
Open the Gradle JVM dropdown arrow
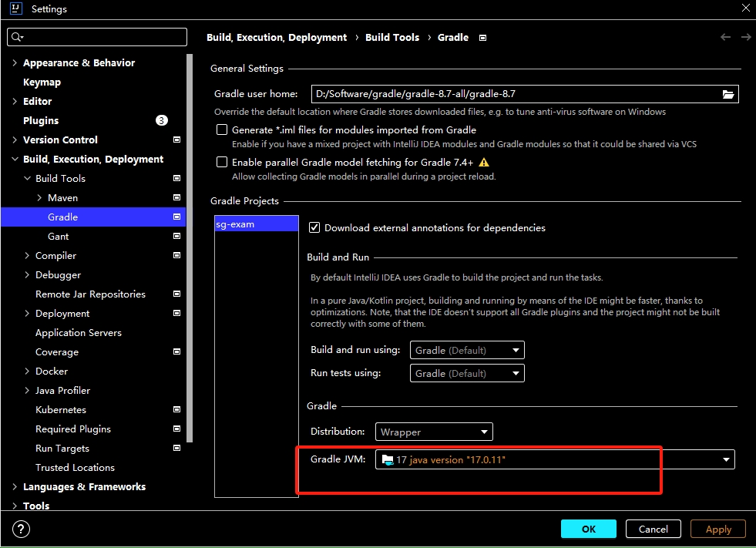pyautogui.click(x=726, y=459)
